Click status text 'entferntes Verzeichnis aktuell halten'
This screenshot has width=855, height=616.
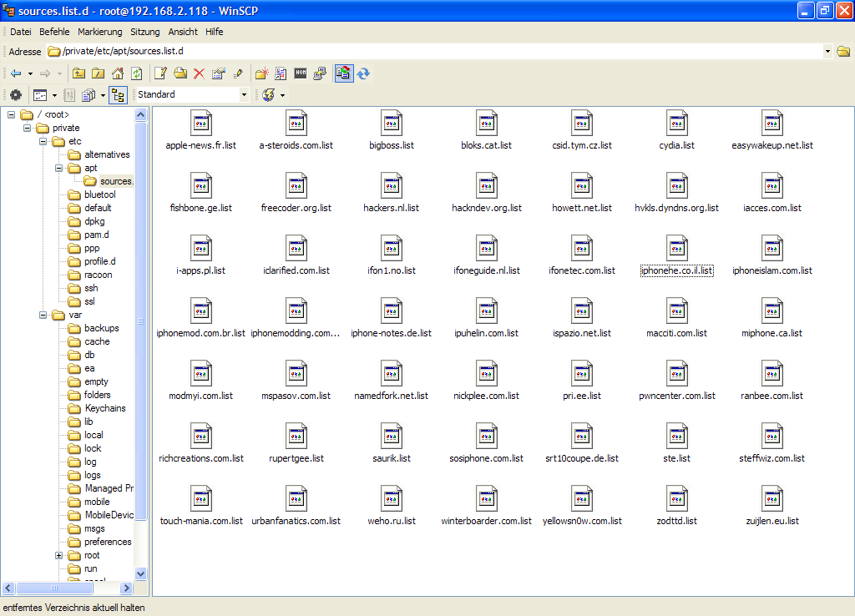(x=74, y=608)
